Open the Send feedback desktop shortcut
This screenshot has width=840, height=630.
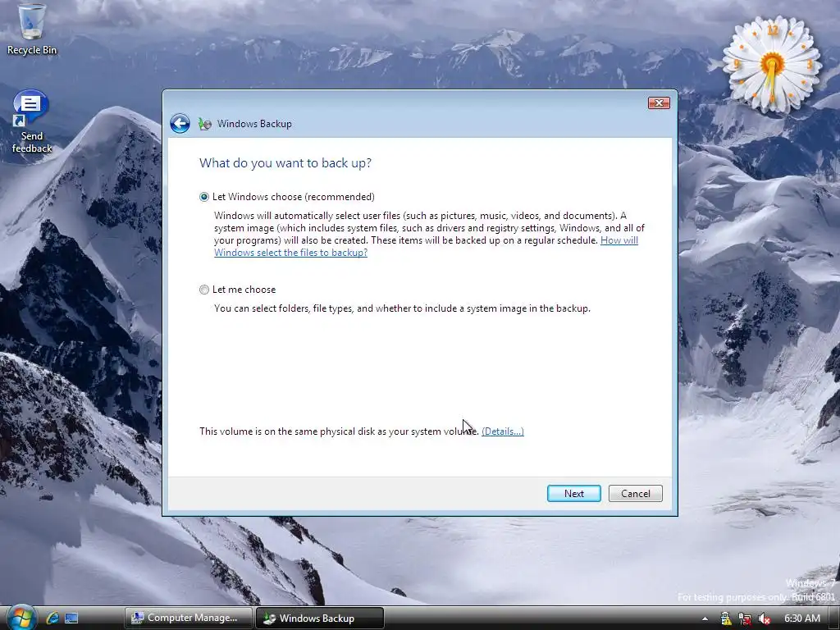(32, 123)
